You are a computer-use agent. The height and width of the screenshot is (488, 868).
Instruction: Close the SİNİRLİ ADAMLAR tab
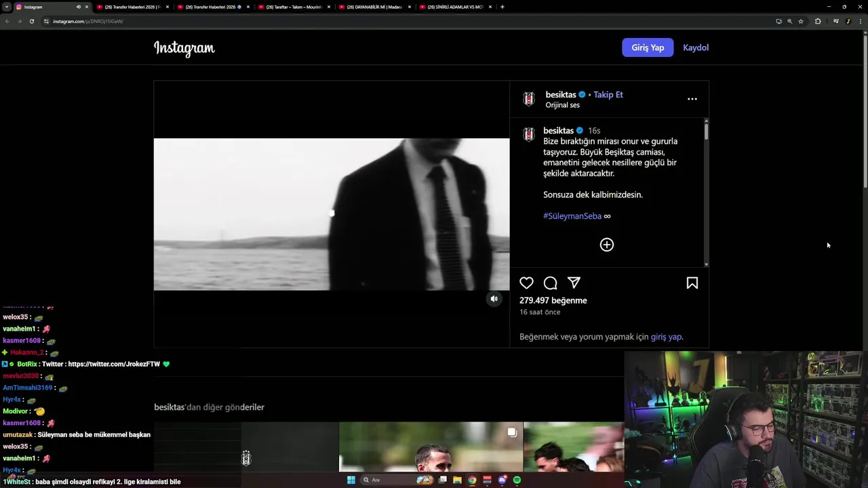tap(490, 7)
